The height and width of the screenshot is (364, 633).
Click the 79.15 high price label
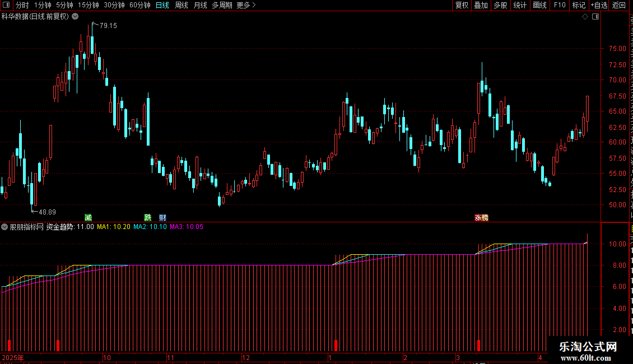[108, 25]
